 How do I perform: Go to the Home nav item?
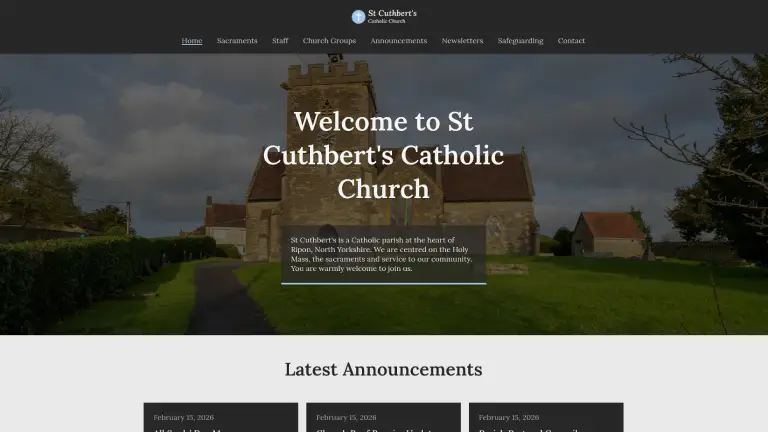point(192,41)
